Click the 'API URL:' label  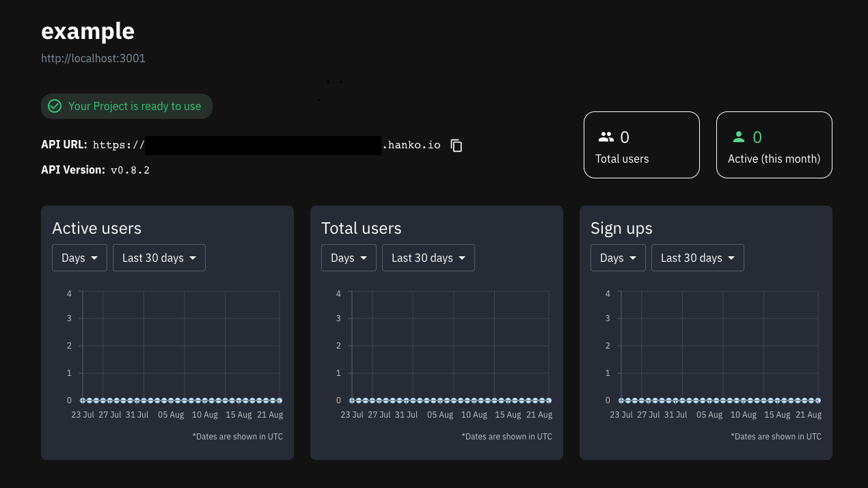coord(64,145)
